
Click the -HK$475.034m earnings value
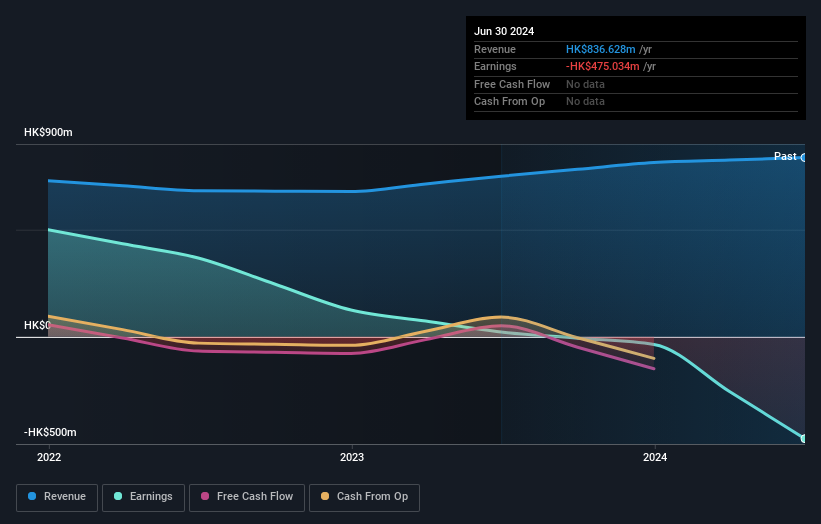pos(603,66)
